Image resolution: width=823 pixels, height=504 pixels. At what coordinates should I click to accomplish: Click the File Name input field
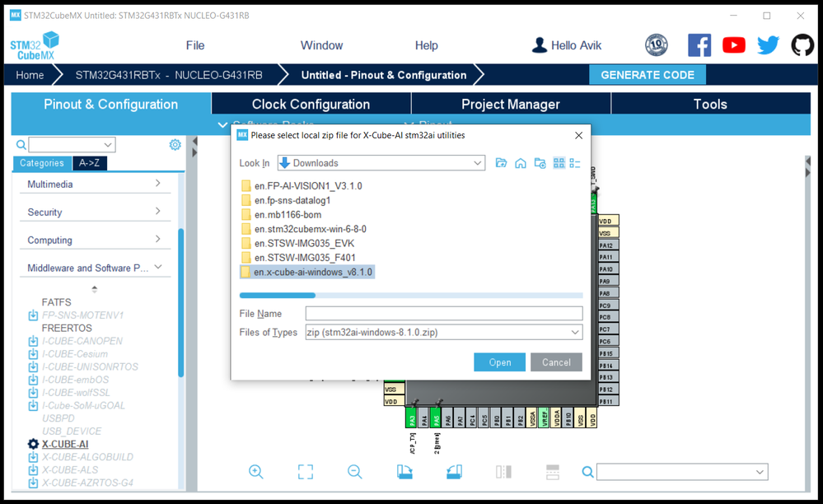444,314
